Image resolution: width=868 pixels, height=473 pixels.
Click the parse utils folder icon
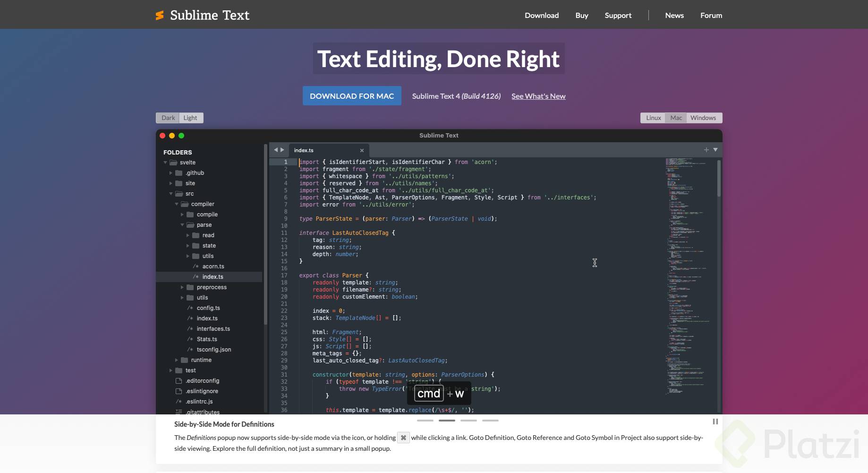(x=196, y=256)
